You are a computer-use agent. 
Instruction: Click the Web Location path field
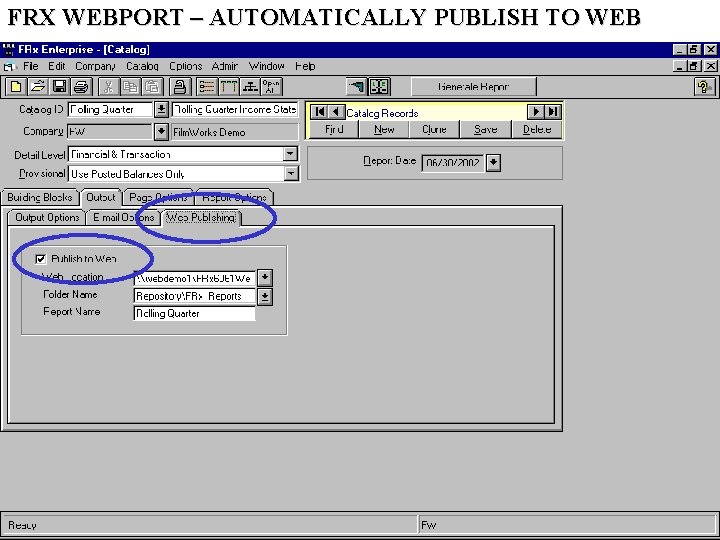click(194, 278)
